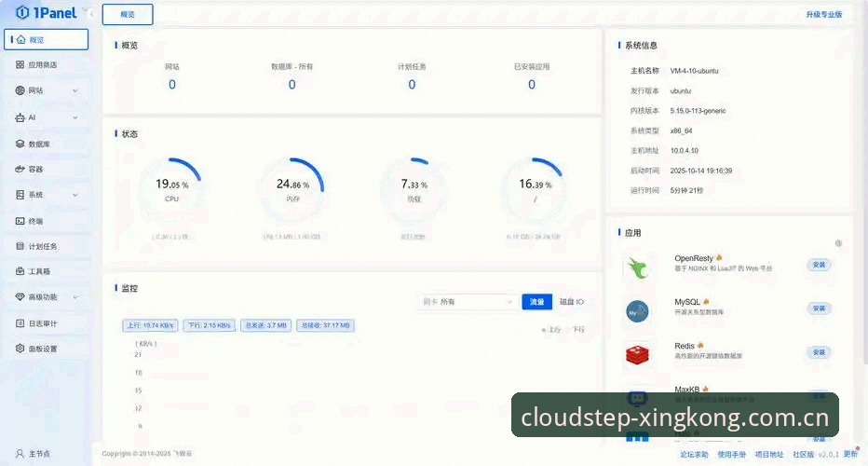Click the 负载 load gauge 7.33%

(x=414, y=189)
